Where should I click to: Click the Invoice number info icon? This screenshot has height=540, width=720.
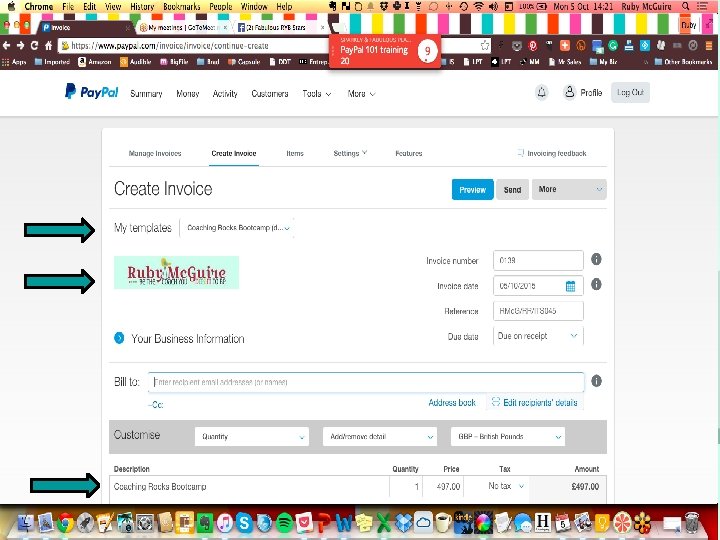point(596,259)
